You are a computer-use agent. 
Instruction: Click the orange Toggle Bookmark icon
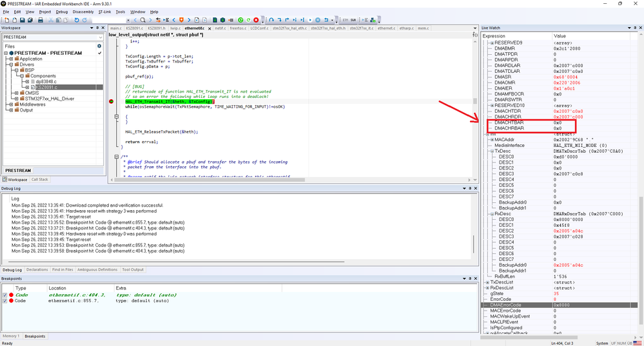(181, 20)
